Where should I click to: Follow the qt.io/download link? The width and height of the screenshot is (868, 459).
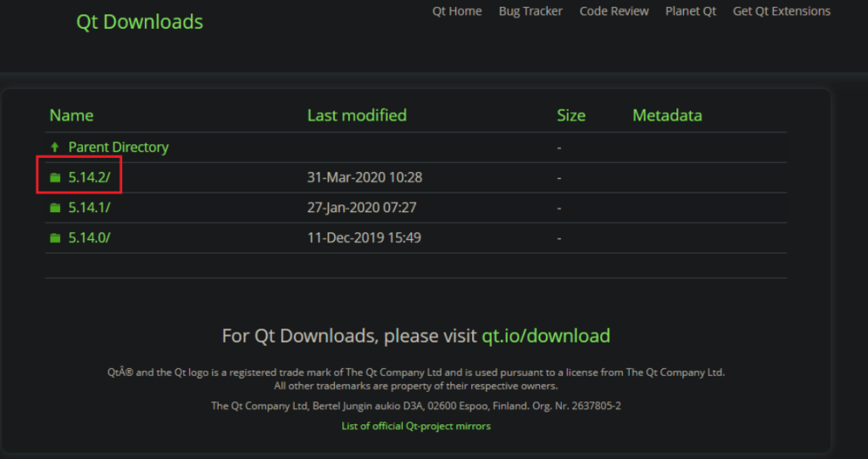coord(546,336)
